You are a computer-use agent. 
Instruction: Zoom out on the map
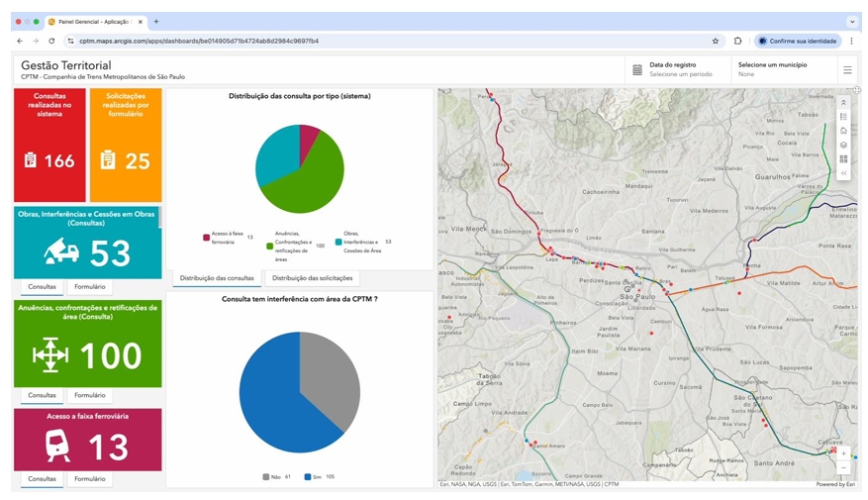[843, 467]
